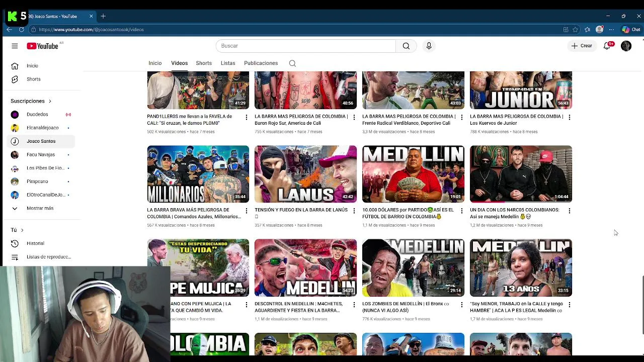Switch to the Shorts channel tab
Viewport: 644px width, 362px height.
pos(204,63)
